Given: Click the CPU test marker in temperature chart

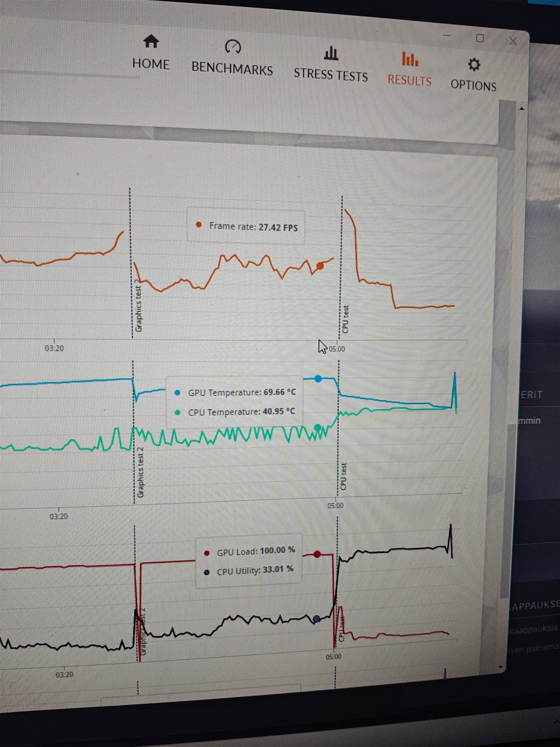Looking at the screenshot, I should pos(343,476).
